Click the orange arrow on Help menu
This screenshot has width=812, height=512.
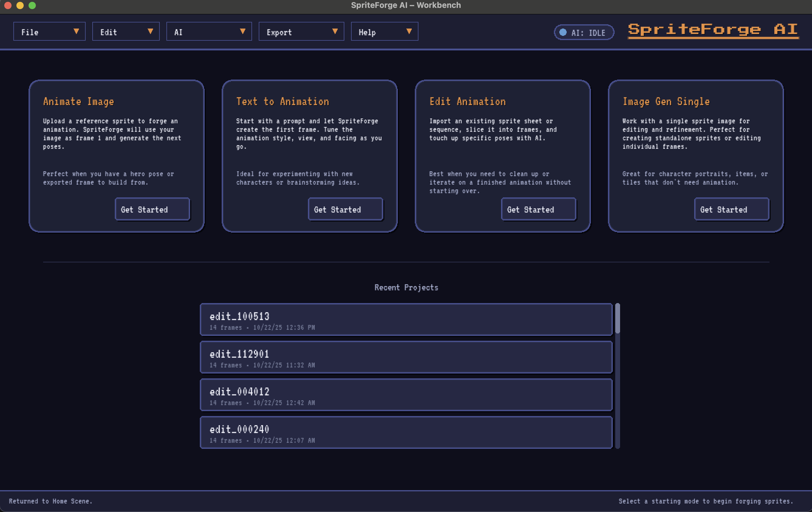pyautogui.click(x=409, y=31)
